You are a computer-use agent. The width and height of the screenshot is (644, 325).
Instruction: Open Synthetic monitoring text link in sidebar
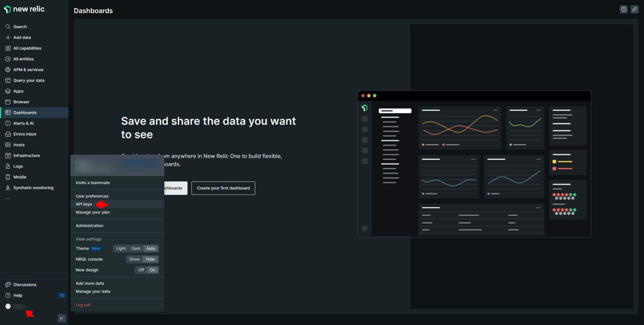pos(34,188)
